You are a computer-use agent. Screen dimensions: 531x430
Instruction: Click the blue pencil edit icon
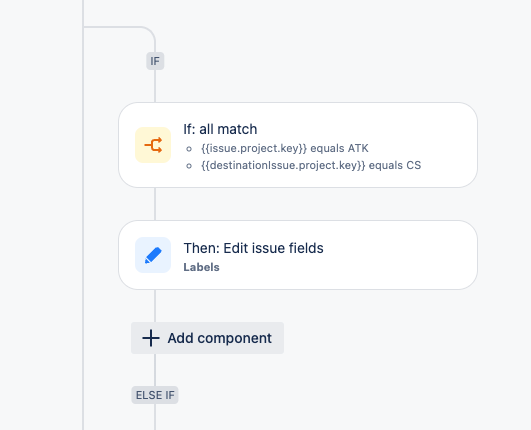(153, 255)
